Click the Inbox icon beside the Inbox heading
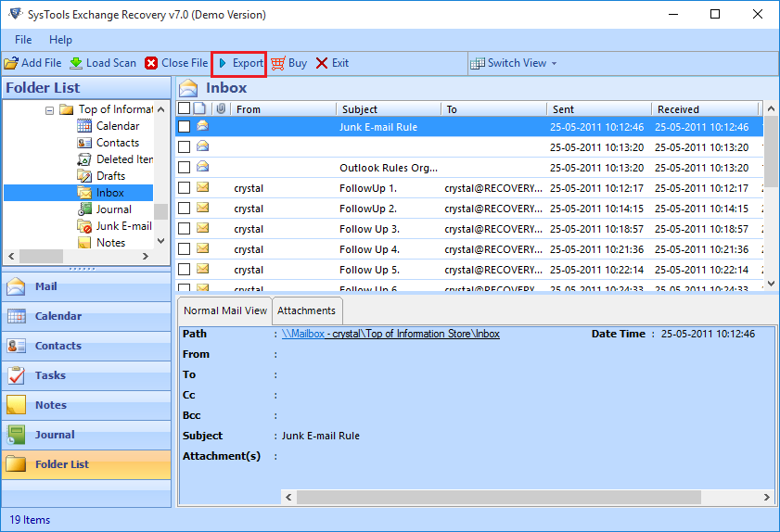780x532 pixels. pos(188,88)
